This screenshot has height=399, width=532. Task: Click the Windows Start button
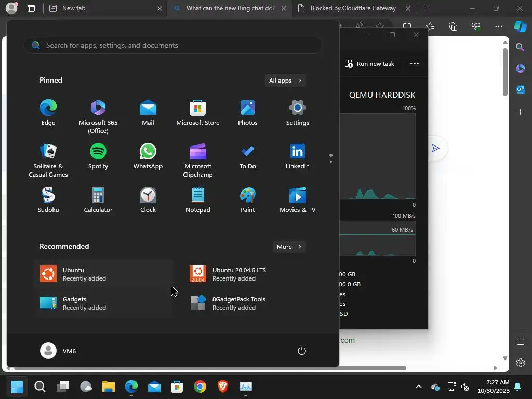[x=17, y=387]
